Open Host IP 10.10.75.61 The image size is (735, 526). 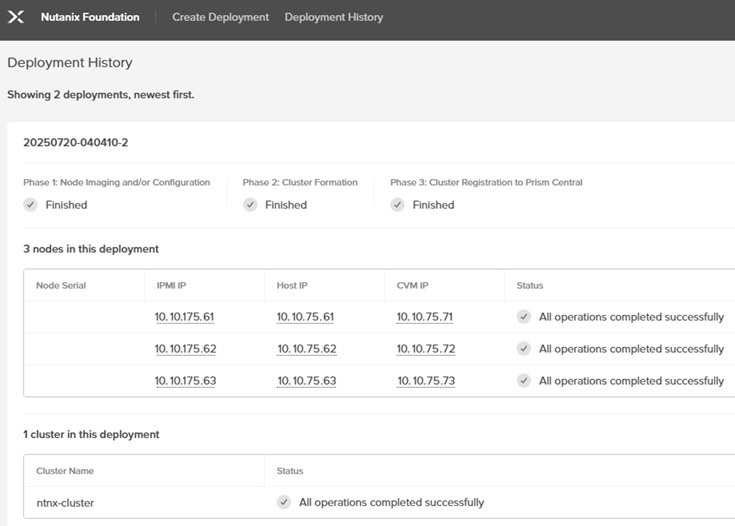(x=305, y=317)
